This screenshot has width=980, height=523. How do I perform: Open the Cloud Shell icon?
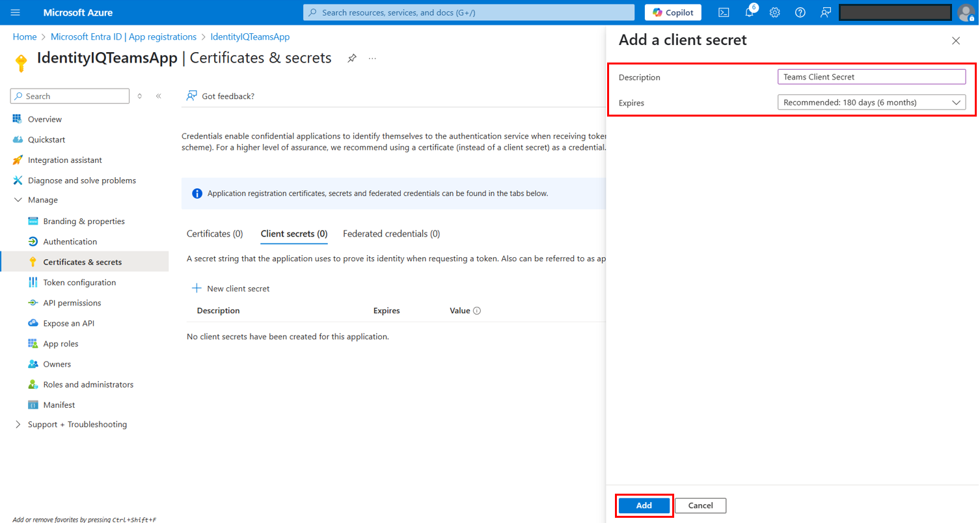[x=723, y=12]
